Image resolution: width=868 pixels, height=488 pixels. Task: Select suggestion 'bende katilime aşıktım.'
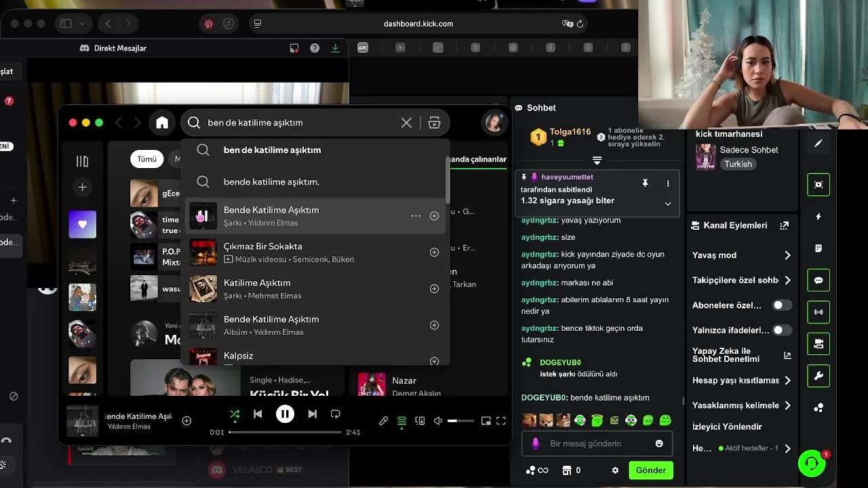click(x=315, y=182)
